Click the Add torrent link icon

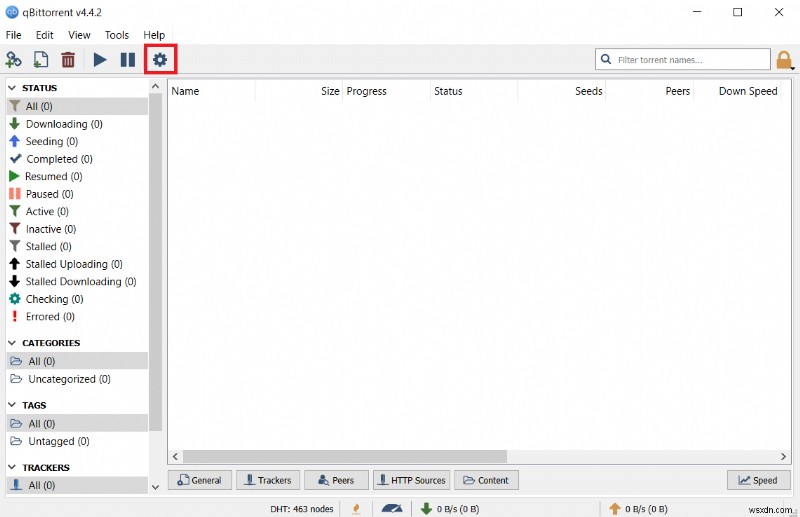[13, 60]
